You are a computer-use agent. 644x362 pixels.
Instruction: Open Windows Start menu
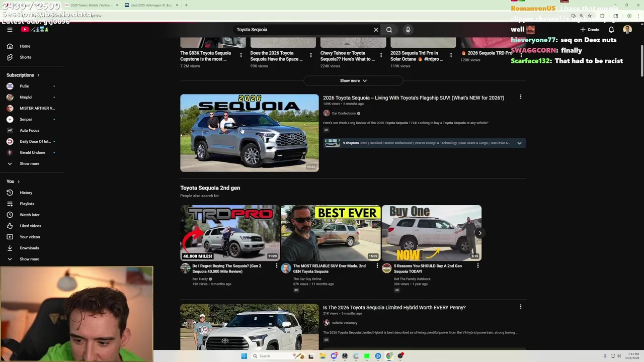point(244,356)
